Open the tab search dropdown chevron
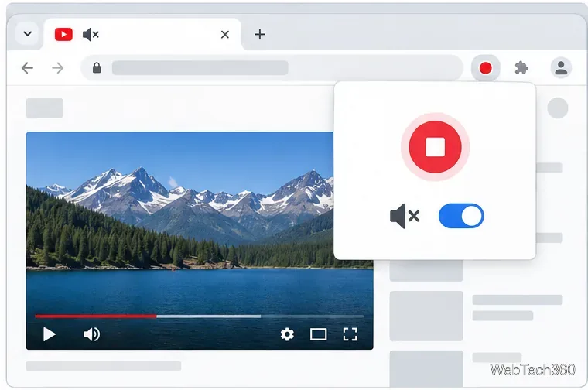Image resolution: width=588 pixels, height=390 pixels. point(27,34)
